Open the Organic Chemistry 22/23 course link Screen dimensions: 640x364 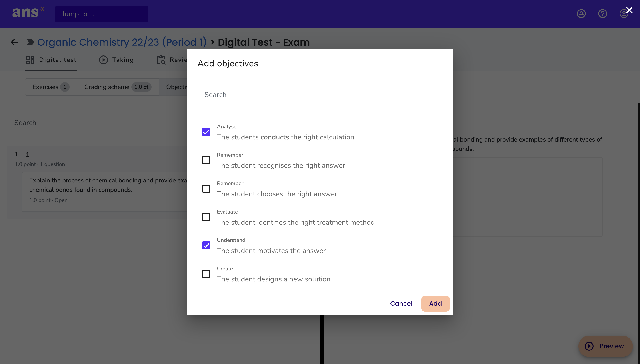[x=122, y=42]
